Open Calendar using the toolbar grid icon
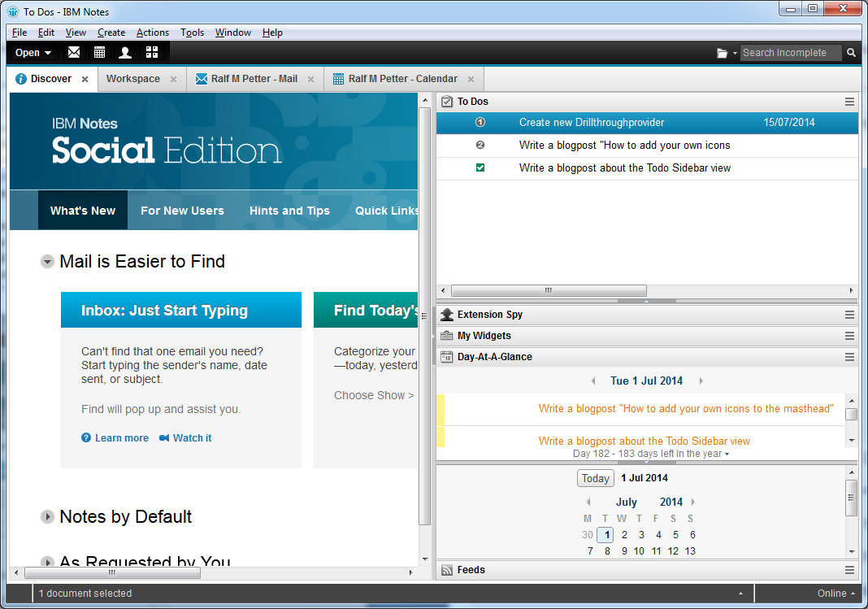 (99, 53)
